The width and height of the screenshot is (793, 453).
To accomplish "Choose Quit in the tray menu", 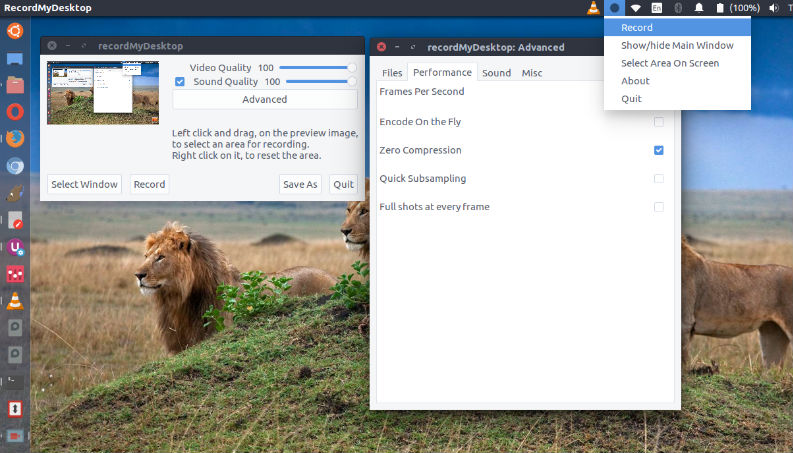I will [x=677, y=98].
